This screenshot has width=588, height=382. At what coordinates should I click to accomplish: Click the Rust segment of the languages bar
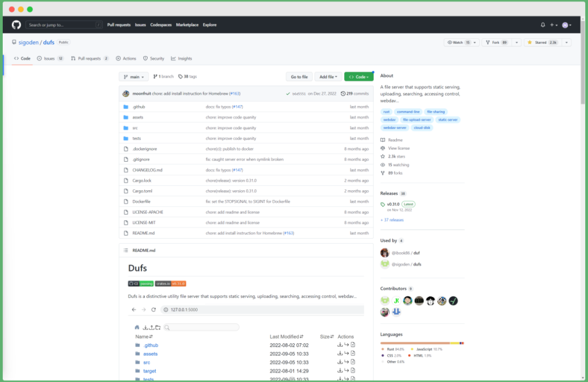[x=415, y=343]
